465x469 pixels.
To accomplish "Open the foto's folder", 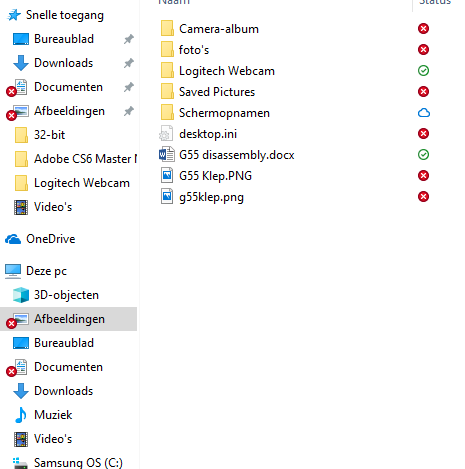I will (x=194, y=50).
